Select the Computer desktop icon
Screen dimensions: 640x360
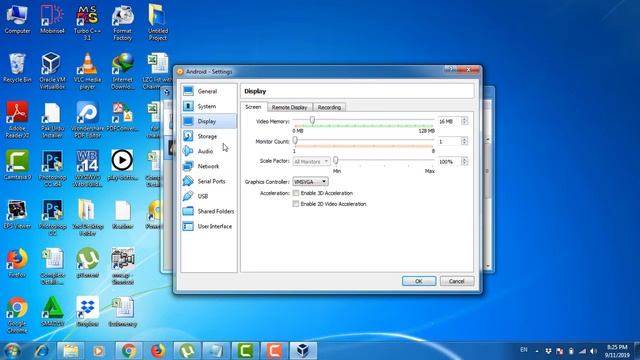click(17, 20)
